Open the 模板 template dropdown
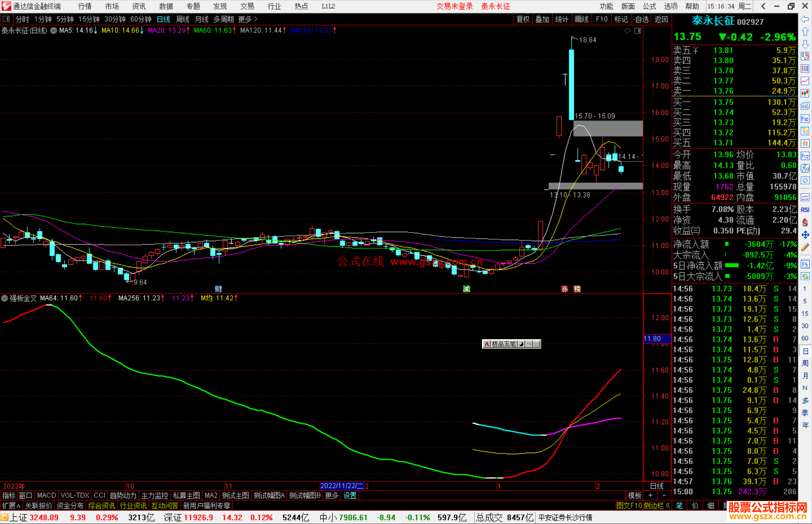Screen dimensions: 812x524 [635, 495]
